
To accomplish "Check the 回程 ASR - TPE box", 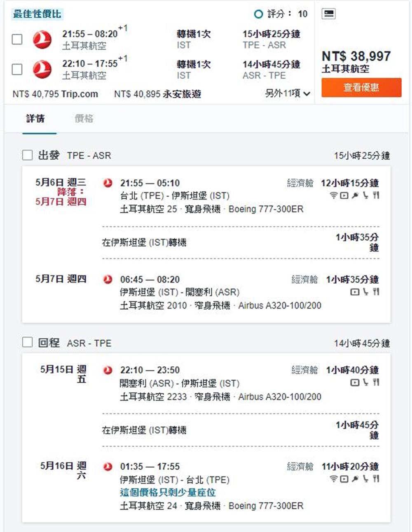I will coord(27,342).
